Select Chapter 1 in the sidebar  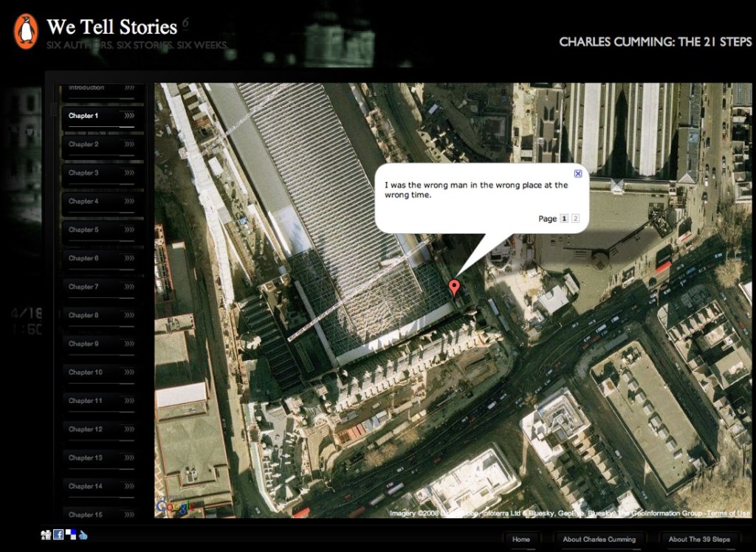pyautogui.click(x=102, y=117)
